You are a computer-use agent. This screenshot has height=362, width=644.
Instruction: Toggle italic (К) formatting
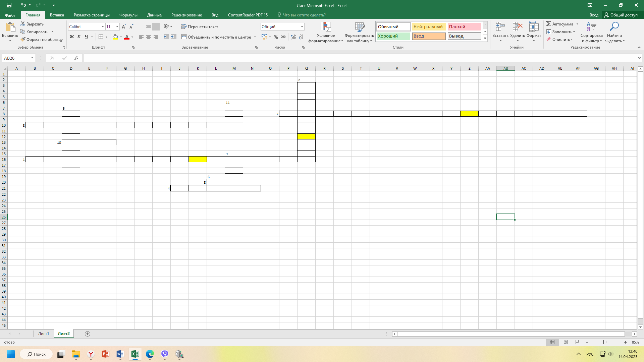click(79, 37)
